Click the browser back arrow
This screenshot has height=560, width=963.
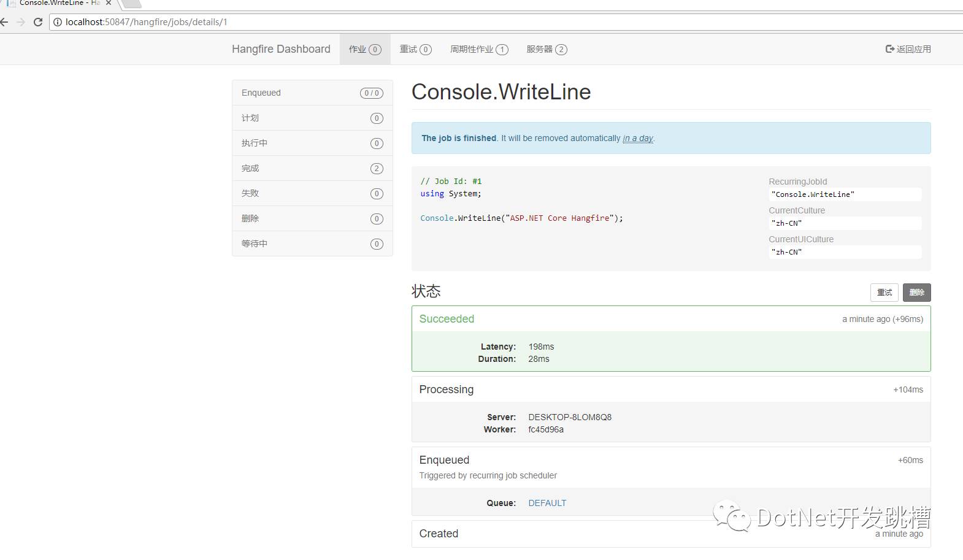click(x=4, y=22)
